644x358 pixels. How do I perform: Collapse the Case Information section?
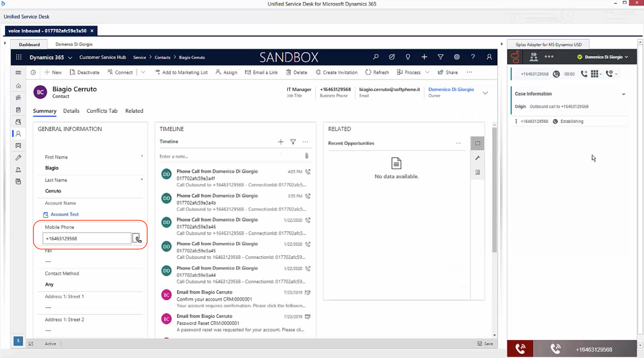point(623,94)
